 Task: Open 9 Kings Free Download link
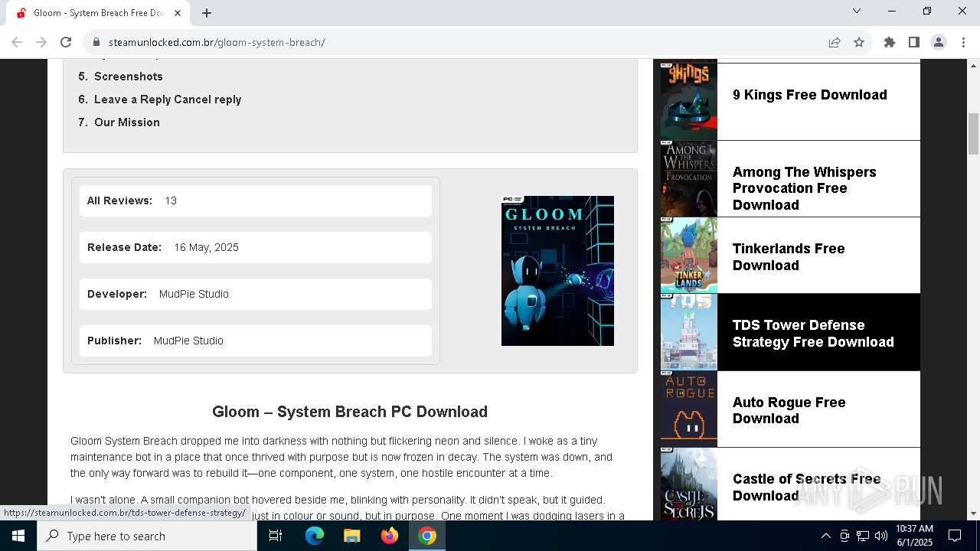(x=810, y=95)
